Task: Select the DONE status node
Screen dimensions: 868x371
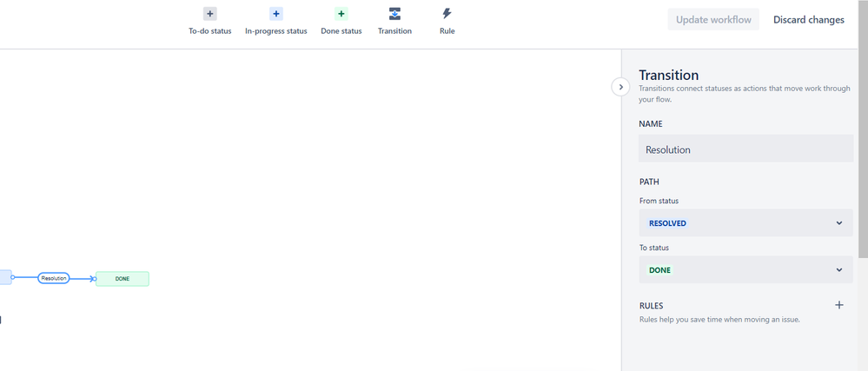Action: coord(123,279)
